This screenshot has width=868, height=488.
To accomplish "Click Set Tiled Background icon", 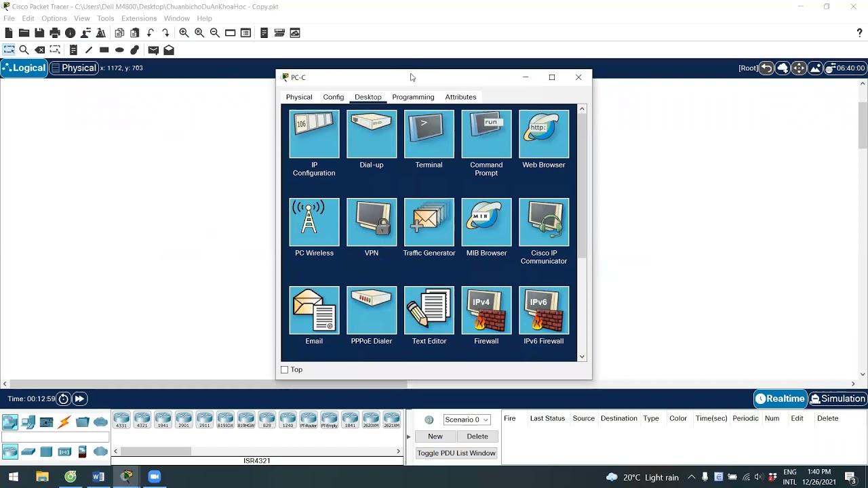I will point(815,68).
